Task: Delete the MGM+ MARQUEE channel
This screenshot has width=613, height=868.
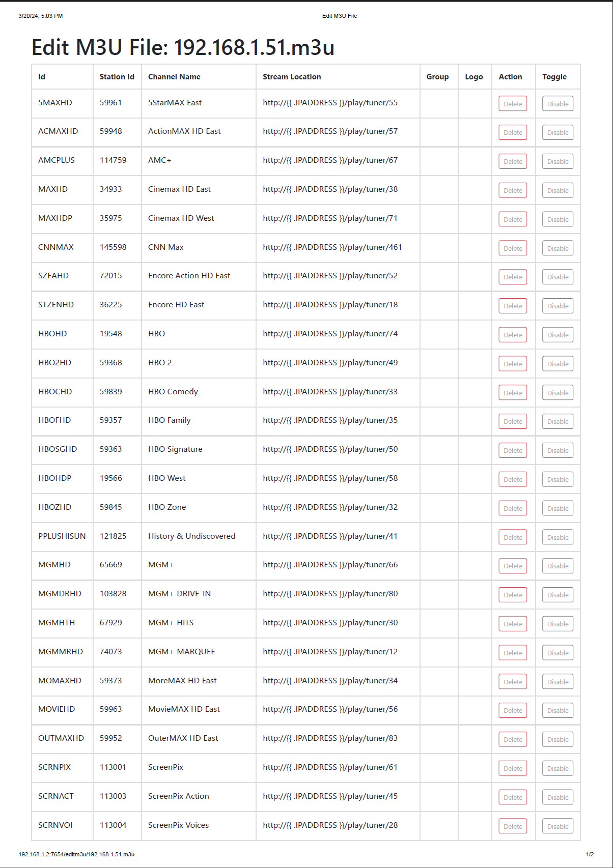Action: click(513, 653)
